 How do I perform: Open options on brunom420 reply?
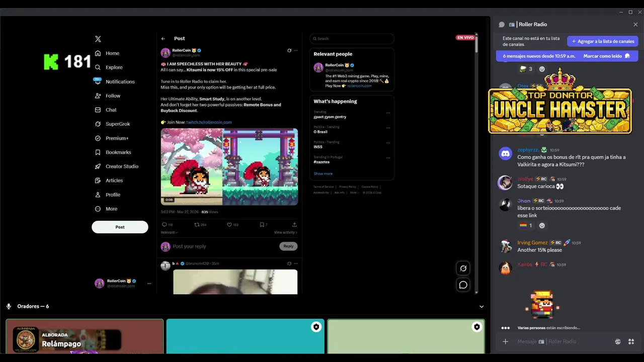click(296, 263)
